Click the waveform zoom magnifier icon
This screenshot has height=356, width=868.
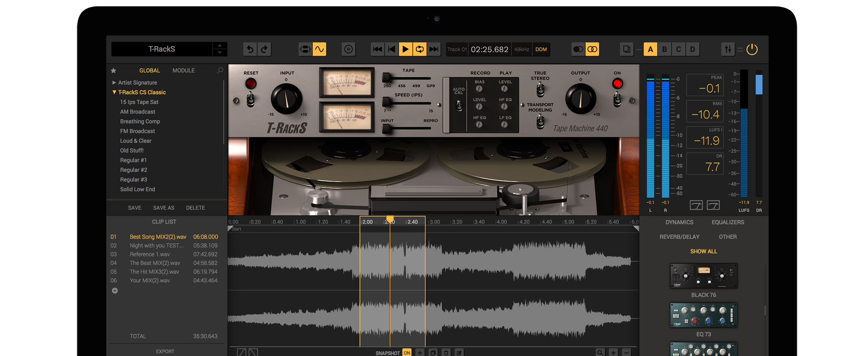[x=600, y=353]
